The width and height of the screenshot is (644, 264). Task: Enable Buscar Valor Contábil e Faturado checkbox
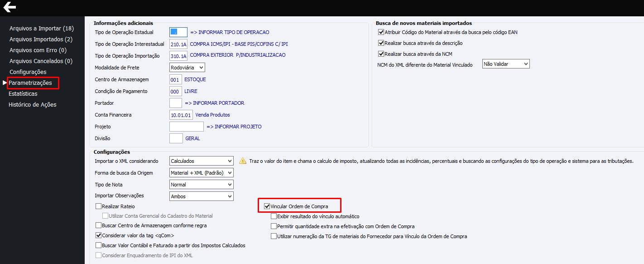point(99,245)
